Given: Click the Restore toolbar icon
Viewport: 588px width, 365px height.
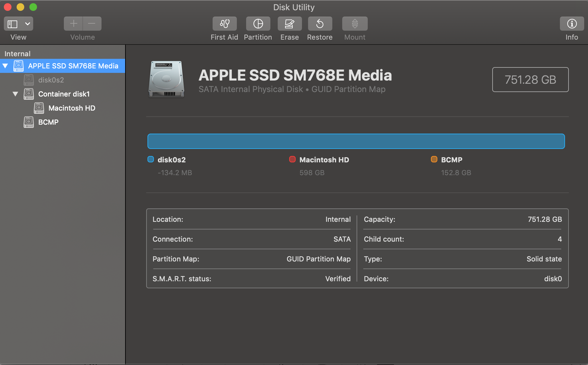Looking at the screenshot, I should pyautogui.click(x=320, y=24).
